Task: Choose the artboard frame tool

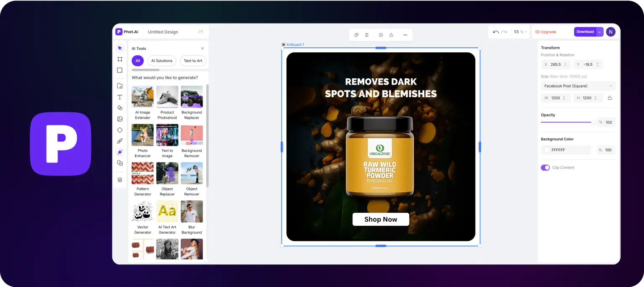Action: pyautogui.click(x=119, y=59)
